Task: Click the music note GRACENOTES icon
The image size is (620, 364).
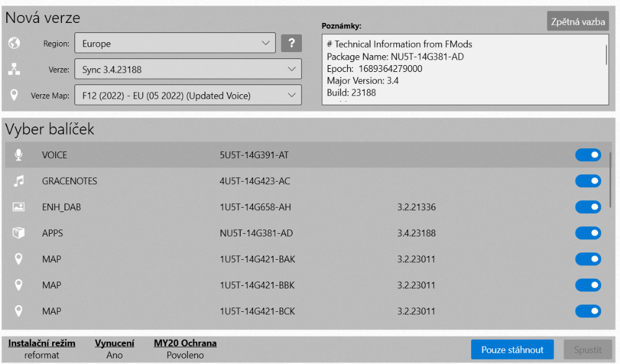Action: (19, 181)
